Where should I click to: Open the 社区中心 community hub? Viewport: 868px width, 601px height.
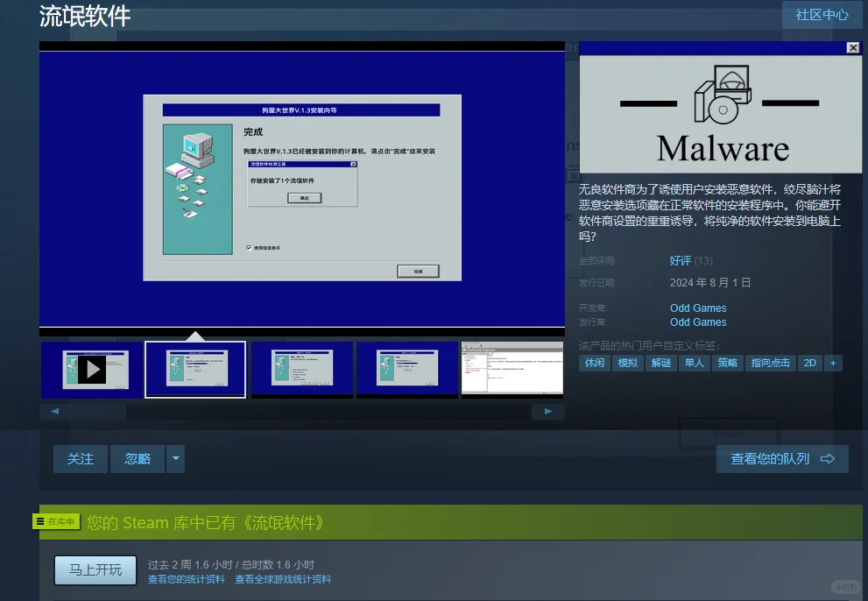click(822, 15)
